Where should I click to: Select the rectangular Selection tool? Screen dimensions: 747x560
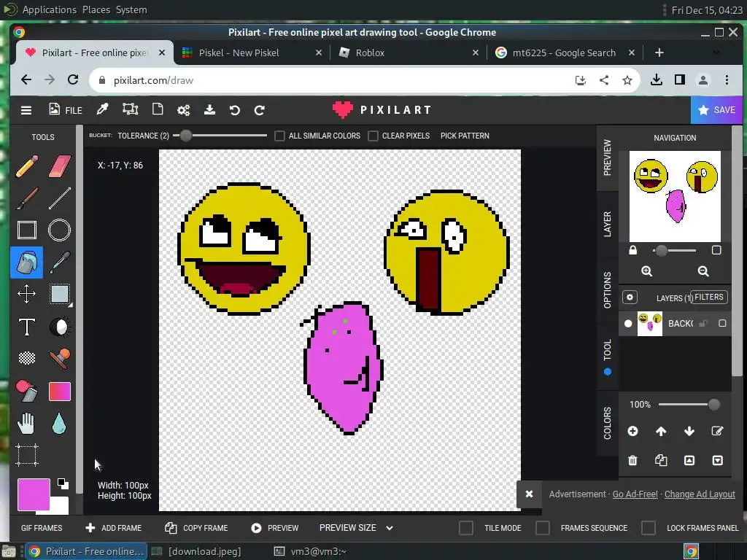(60, 294)
